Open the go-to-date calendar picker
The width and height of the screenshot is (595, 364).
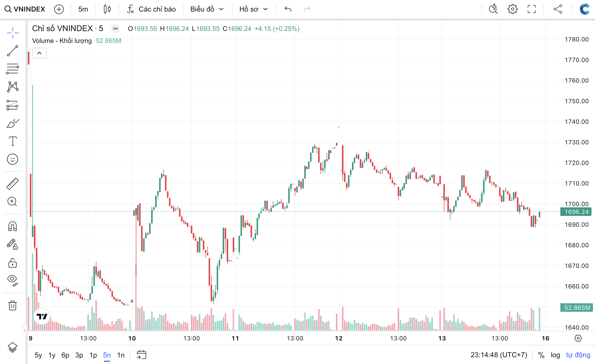pyautogui.click(x=141, y=355)
